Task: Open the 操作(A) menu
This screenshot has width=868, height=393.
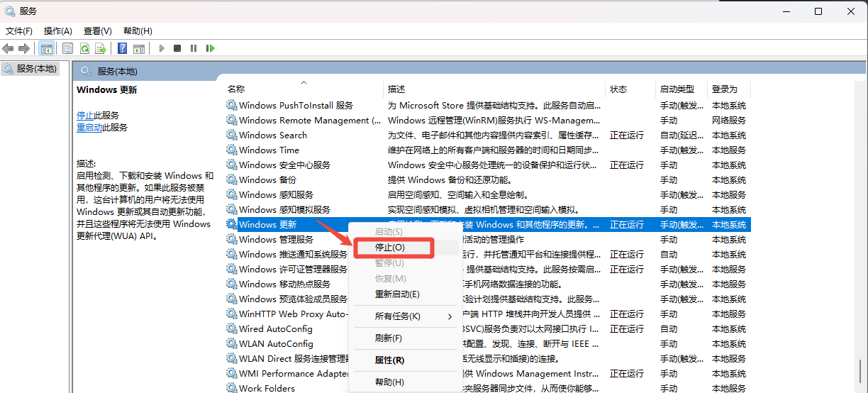Action: 58,31
